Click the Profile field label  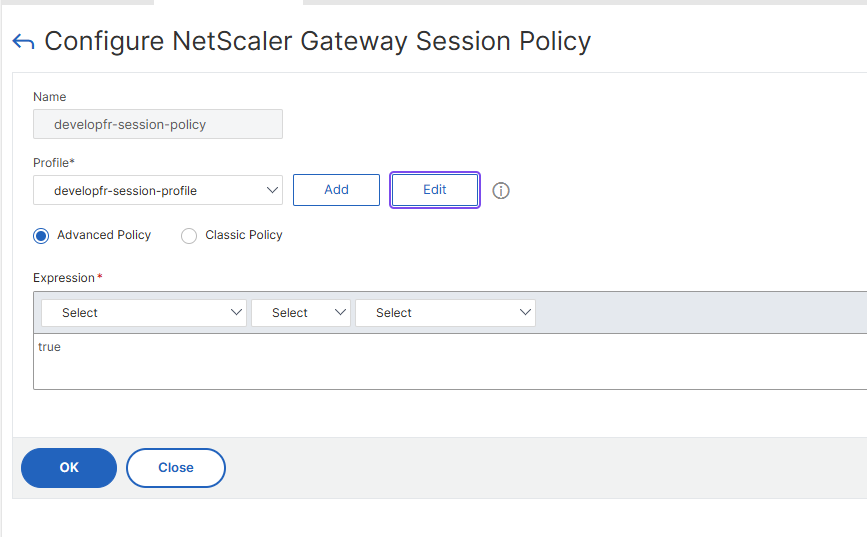click(x=54, y=162)
